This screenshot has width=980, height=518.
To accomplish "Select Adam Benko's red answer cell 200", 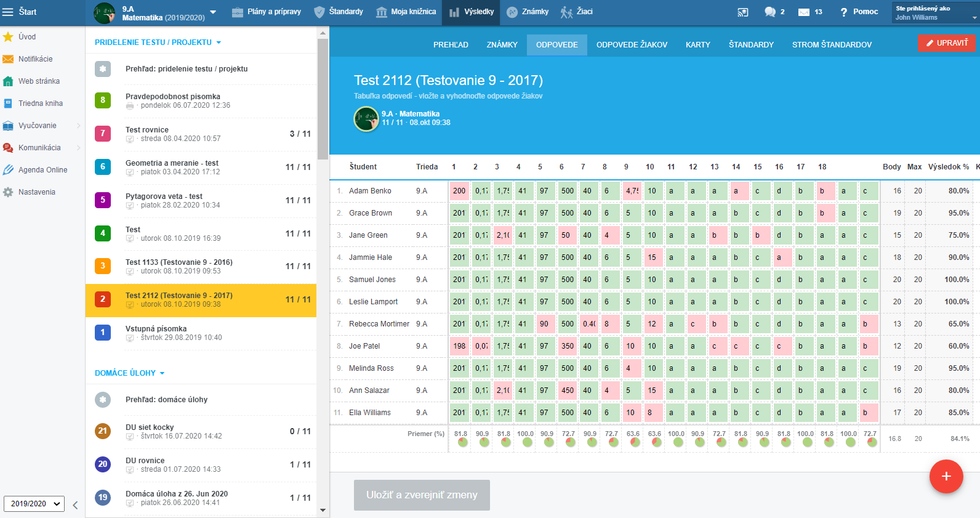I will (459, 191).
